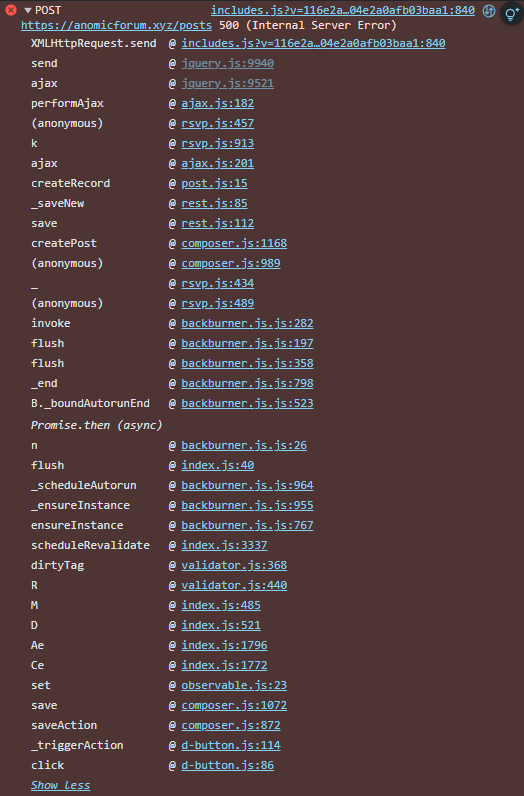Open composer.js:872 saveAction link

coord(231,725)
